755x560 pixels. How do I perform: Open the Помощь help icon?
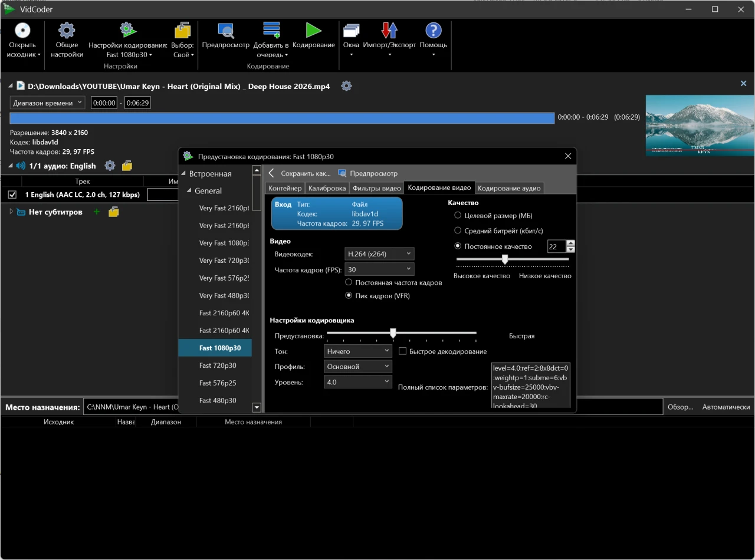tap(434, 31)
